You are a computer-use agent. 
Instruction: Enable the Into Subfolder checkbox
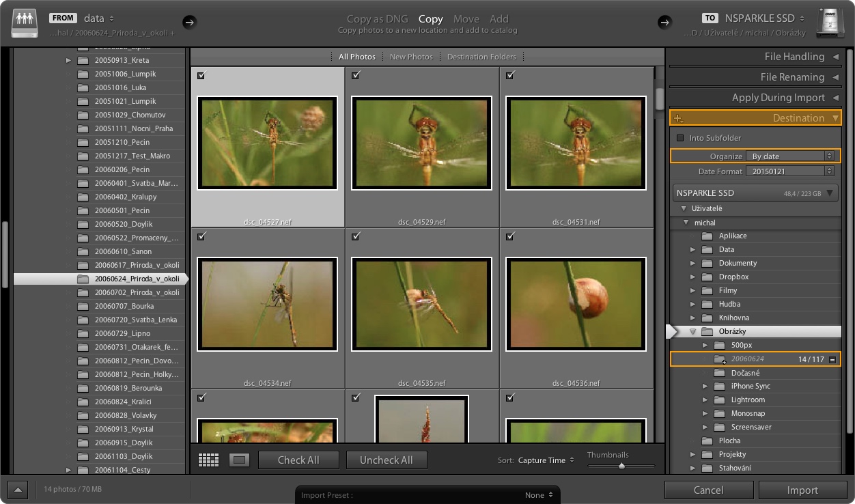tap(679, 138)
